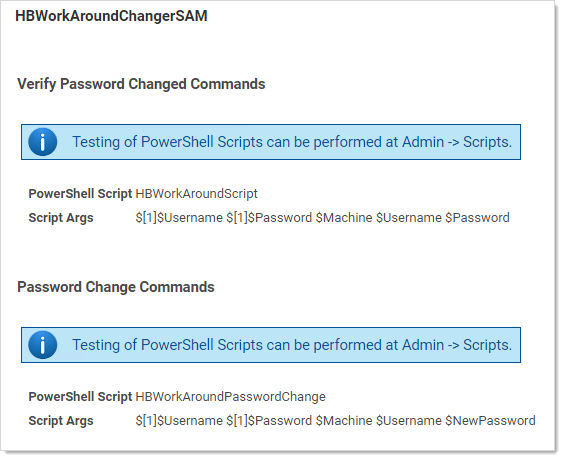Select the Password Change Commands heading
563x459 pixels.
tap(116, 287)
